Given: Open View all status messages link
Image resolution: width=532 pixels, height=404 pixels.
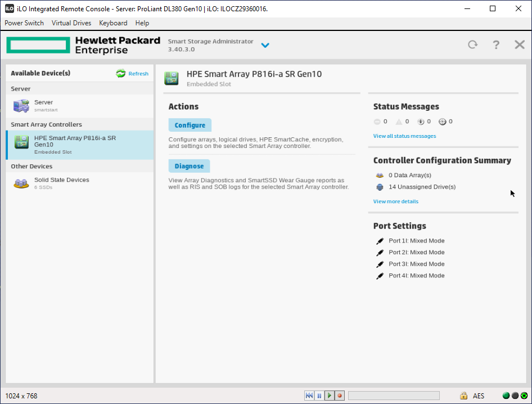Looking at the screenshot, I should tap(404, 136).
